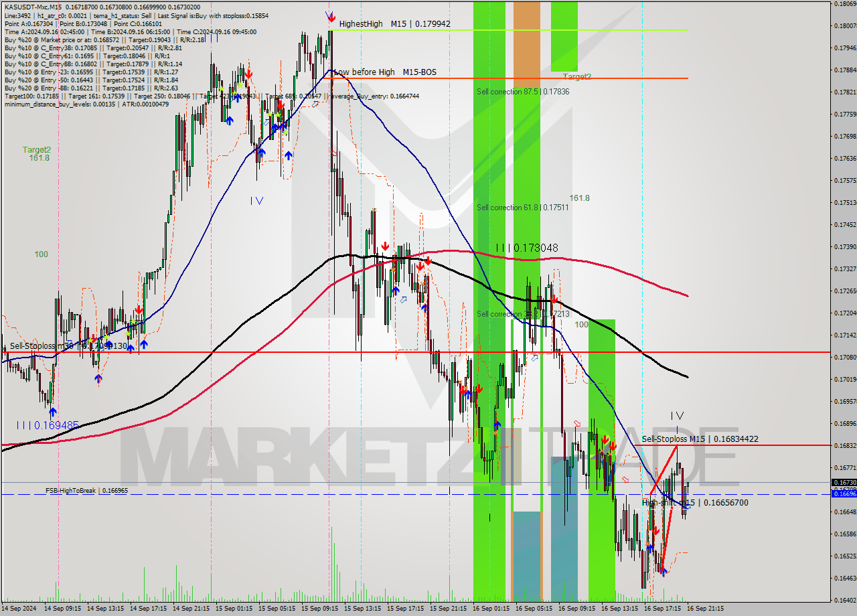Select 16 Sep 09:15 on time axis
The image size is (857, 616).
click(577, 609)
